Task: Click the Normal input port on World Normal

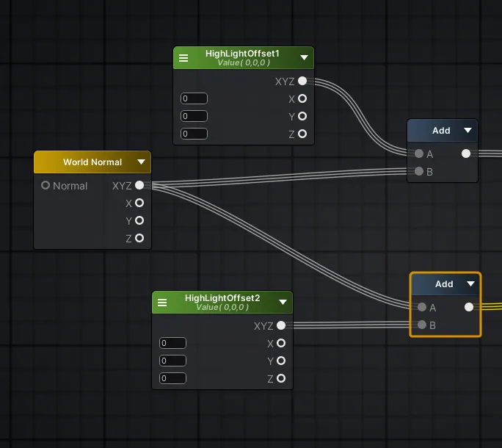Action: pyautogui.click(x=46, y=186)
